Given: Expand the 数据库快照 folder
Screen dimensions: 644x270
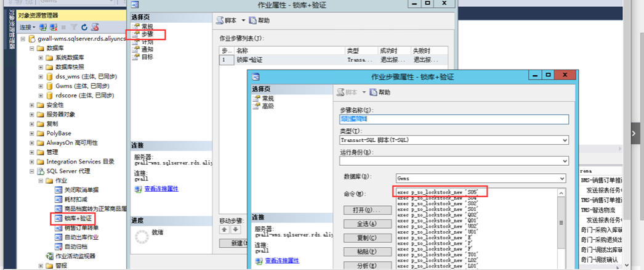Looking at the screenshot, I should click(41, 67).
